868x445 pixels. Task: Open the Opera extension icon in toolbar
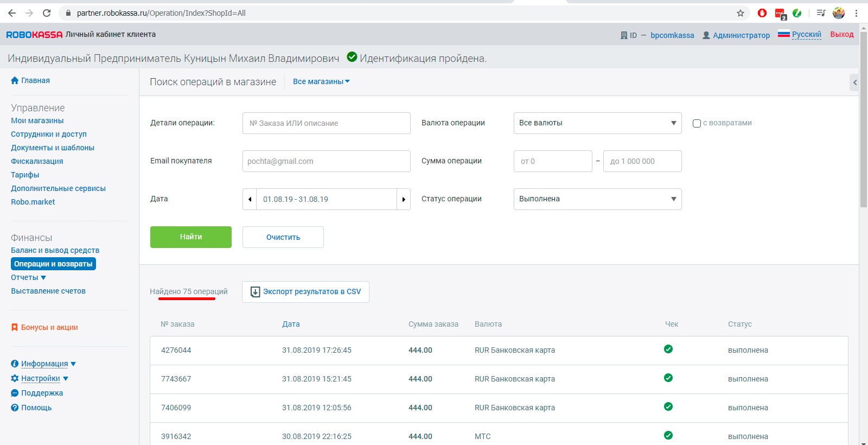coord(762,13)
